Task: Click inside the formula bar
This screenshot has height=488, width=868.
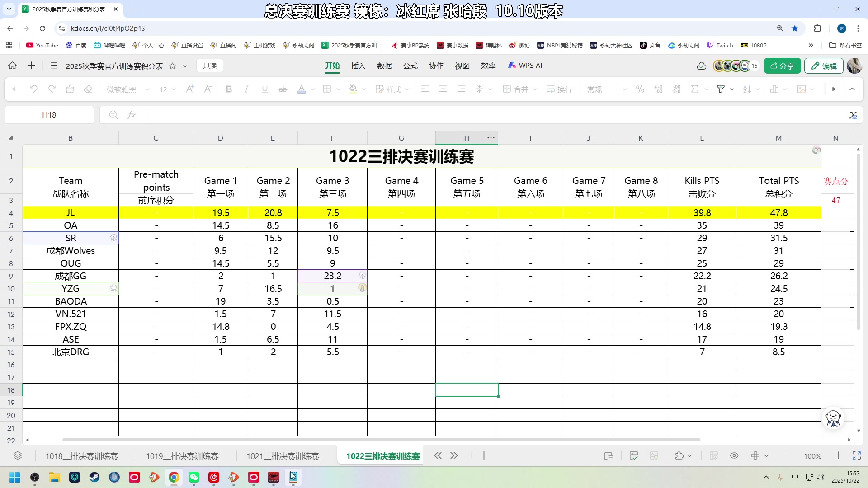Action: click(x=316, y=115)
